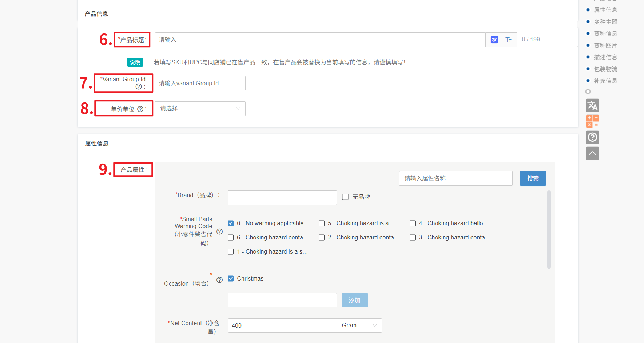
Task: Open the 单价单位 dropdown
Action: pos(200,109)
